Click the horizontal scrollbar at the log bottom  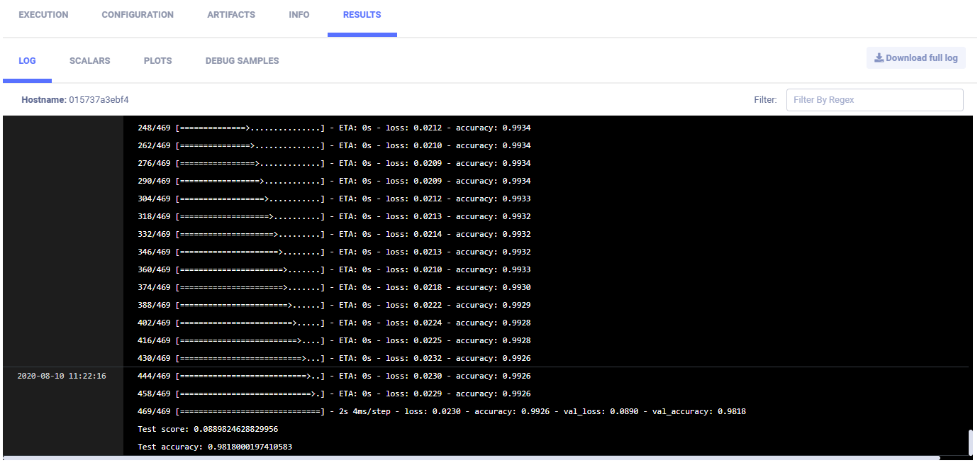coord(472,458)
